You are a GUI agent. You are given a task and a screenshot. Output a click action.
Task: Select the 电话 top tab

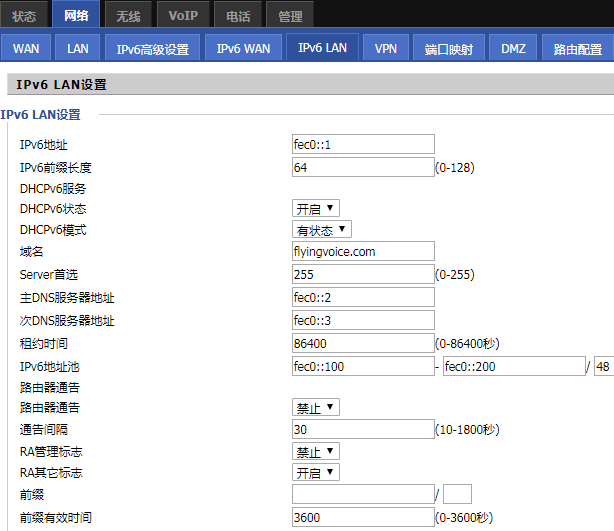(238, 15)
